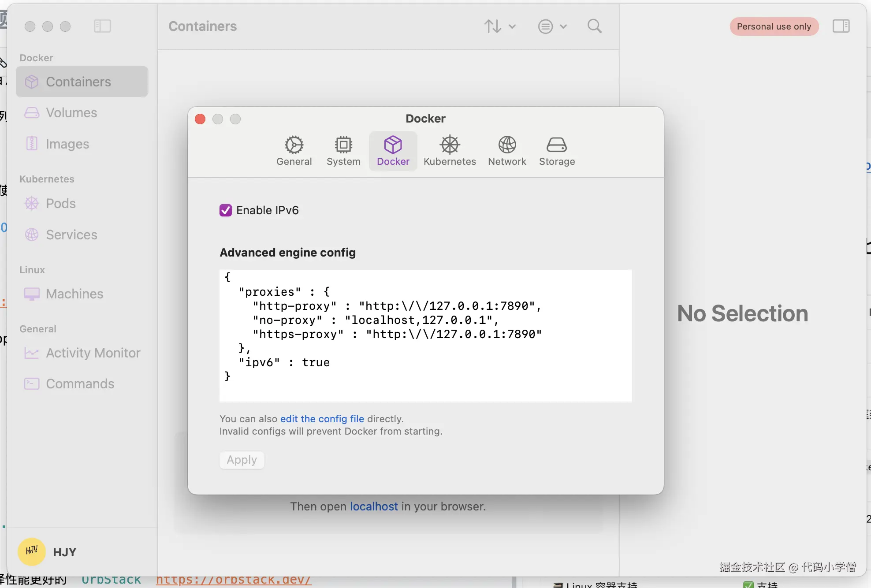
Task: Toggle the left sidebar icon
Action: (x=102, y=26)
